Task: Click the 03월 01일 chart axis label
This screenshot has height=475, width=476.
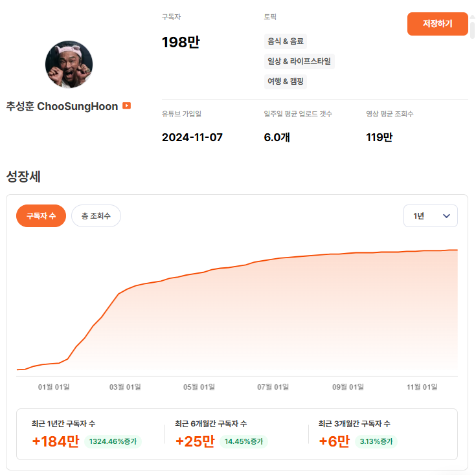Action: 125,387
